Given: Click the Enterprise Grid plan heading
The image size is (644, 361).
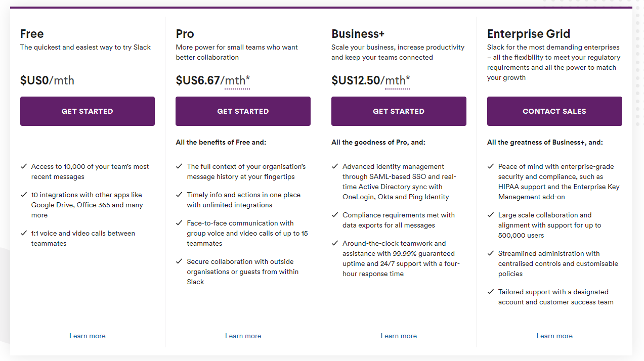Looking at the screenshot, I should 528,34.
